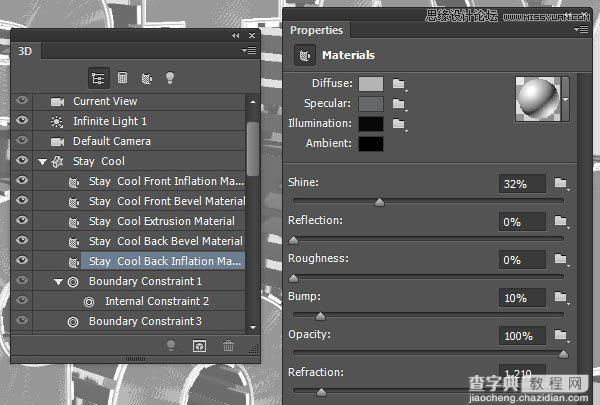Click the Diffuse color swatch
Screen dimensions: 600x405
(x=370, y=84)
